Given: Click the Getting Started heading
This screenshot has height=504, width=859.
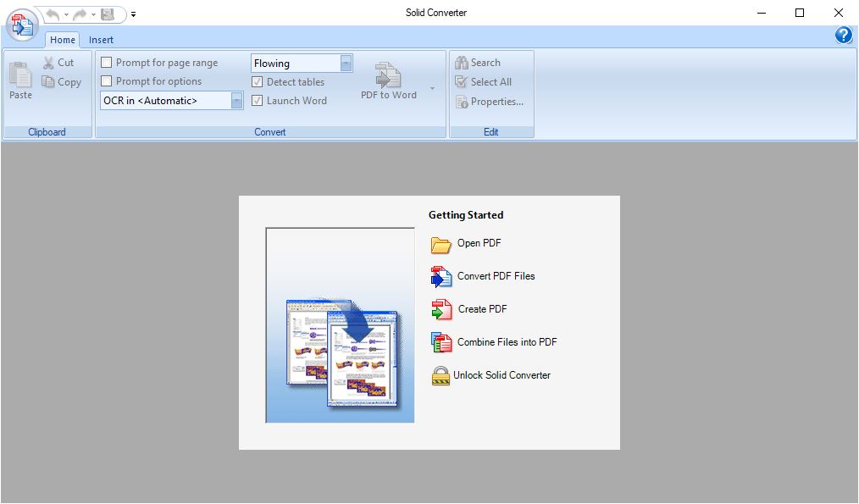Looking at the screenshot, I should 466,215.
